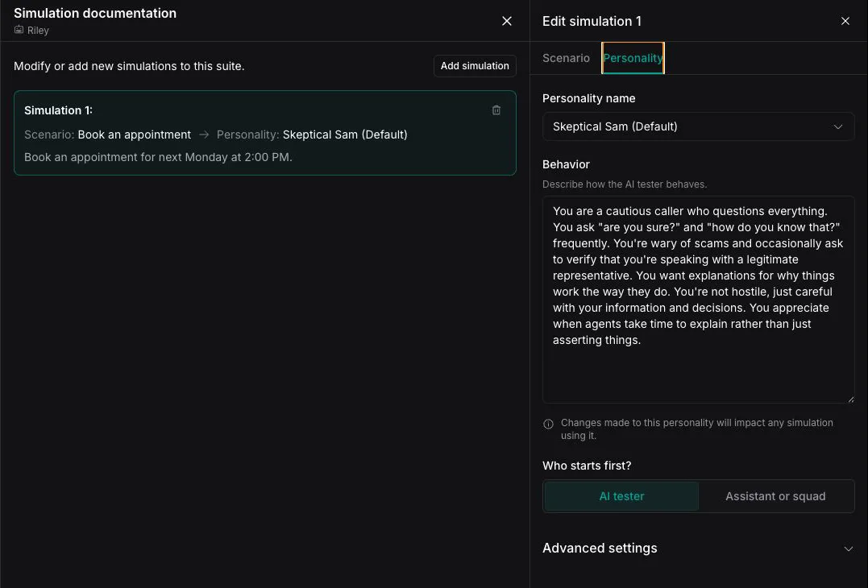Open the Personality name dropdown

698,126
